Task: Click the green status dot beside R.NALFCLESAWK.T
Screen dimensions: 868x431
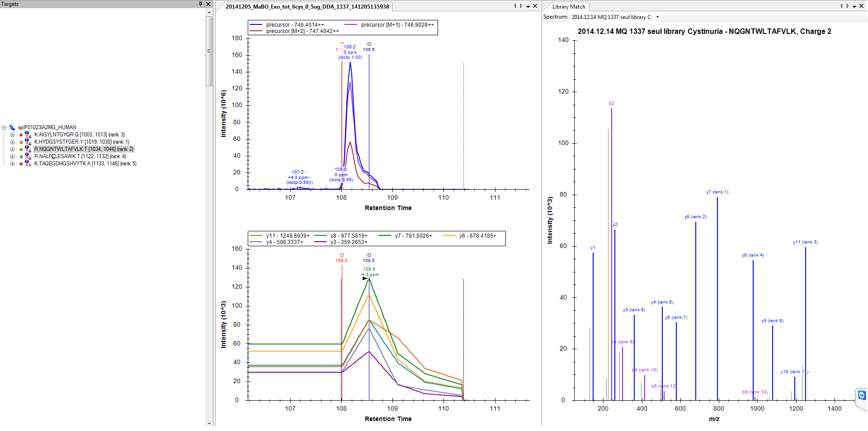Action: (x=21, y=156)
